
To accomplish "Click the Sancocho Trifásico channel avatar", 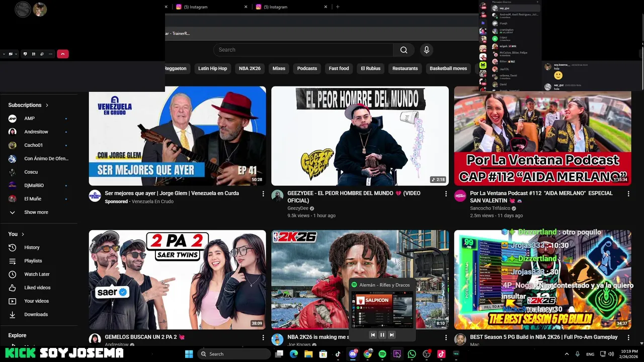I will coord(460,196).
